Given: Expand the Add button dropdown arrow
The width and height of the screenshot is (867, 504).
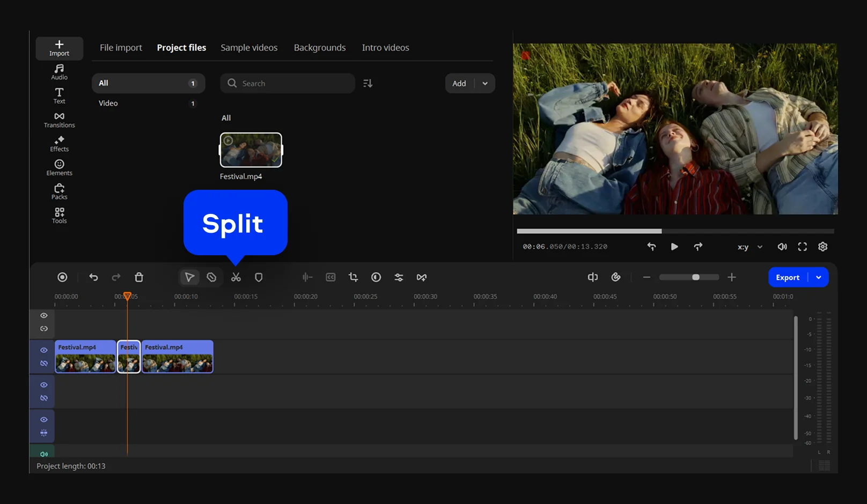Looking at the screenshot, I should tap(485, 84).
